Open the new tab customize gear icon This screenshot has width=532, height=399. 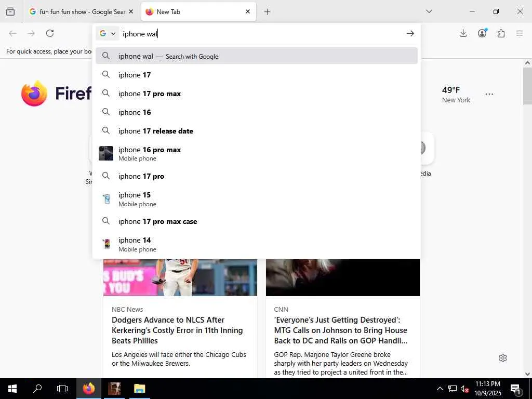point(503,358)
